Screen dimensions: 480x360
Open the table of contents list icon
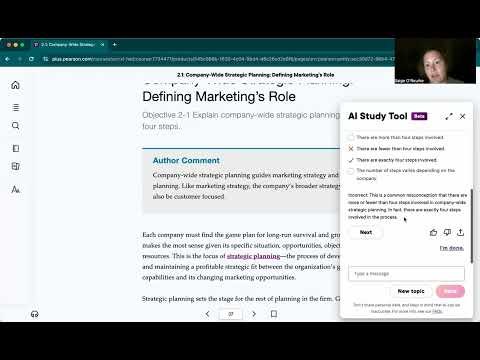[x=15, y=107]
